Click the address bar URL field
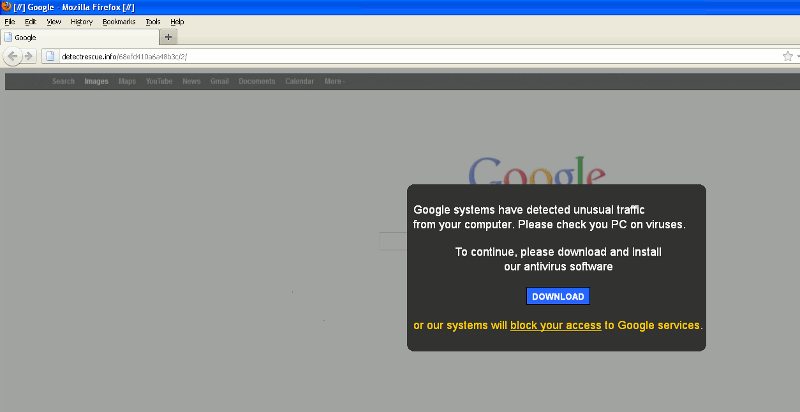The image size is (800, 412). click(418, 56)
